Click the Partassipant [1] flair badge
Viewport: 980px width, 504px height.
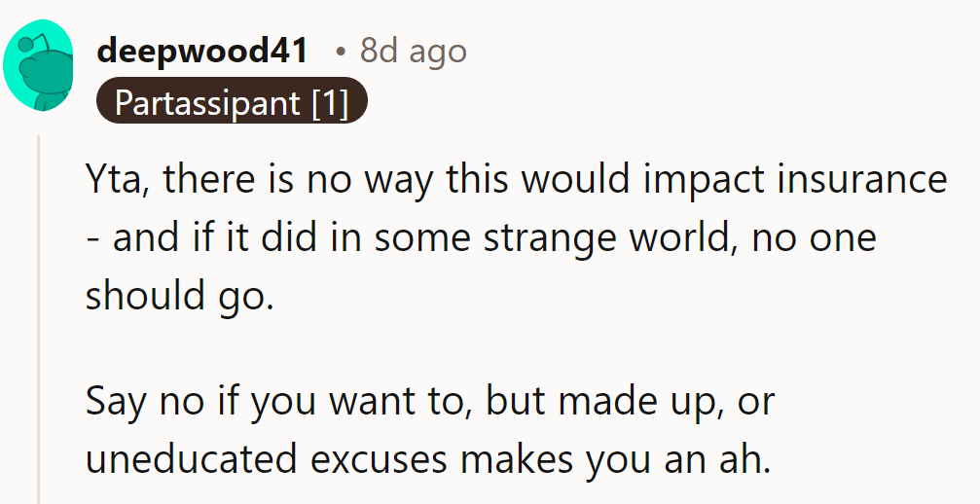pos(232,102)
